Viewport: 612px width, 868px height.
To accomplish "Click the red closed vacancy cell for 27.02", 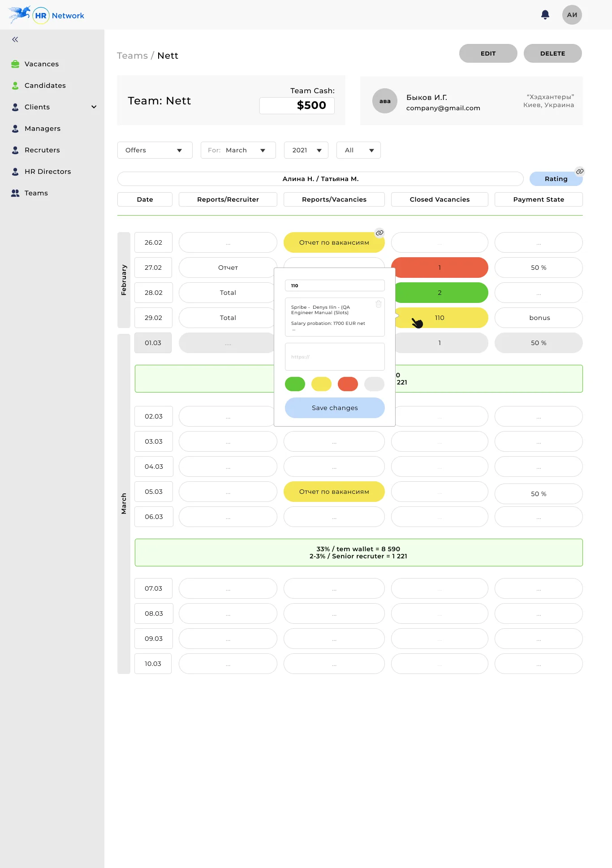I will (440, 268).
